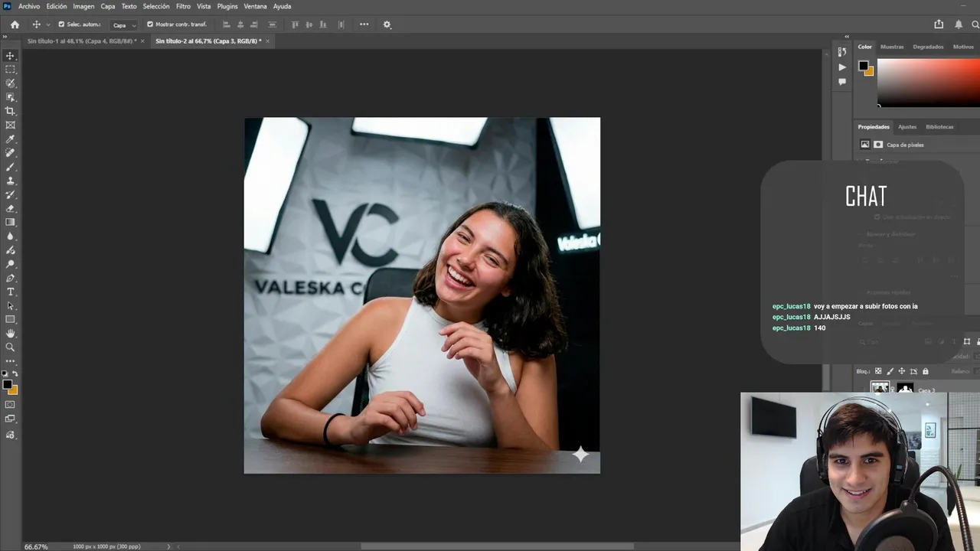Select the Gradient tool

coord(10,222)
